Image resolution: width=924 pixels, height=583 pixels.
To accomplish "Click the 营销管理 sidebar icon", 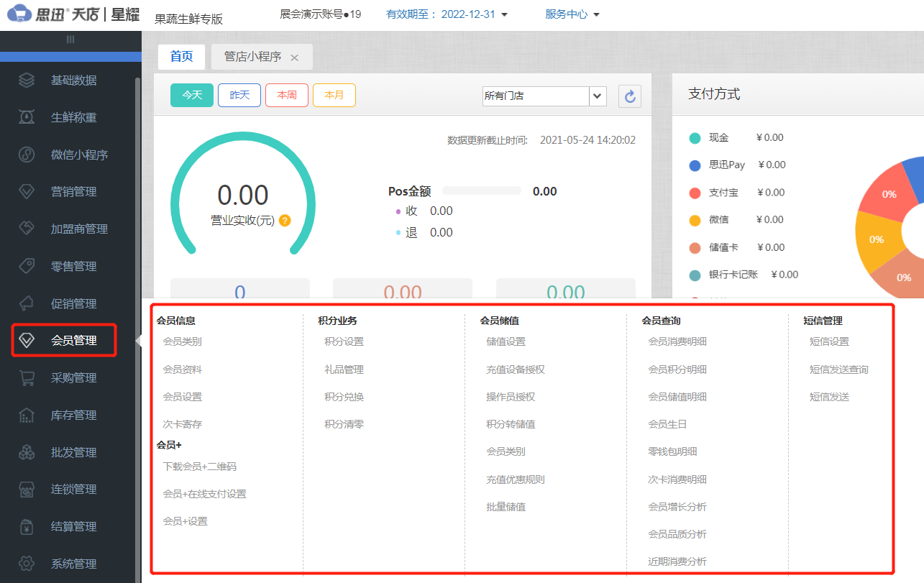I will (70, 191).
